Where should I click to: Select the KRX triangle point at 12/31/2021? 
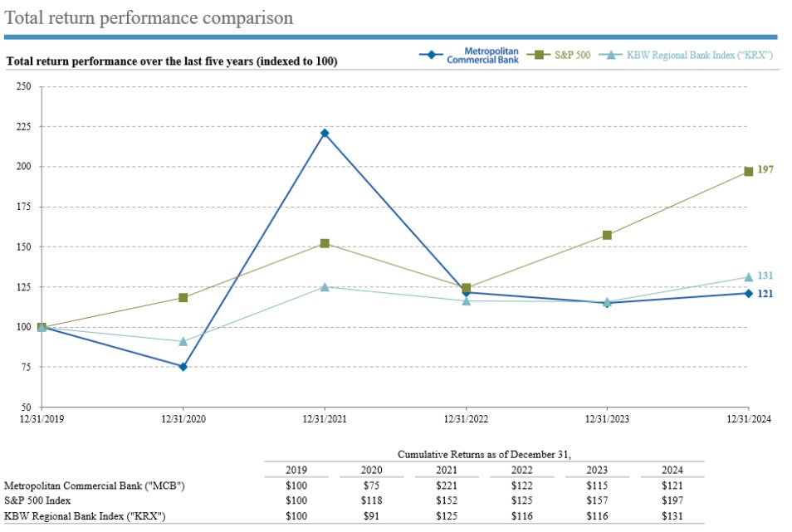click(325, 286)
